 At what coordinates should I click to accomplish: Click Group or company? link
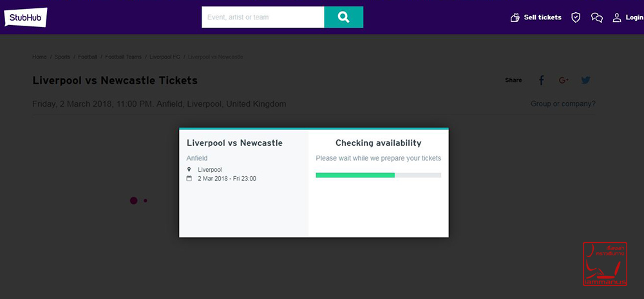pyautogui.click(x=563, y=104)
